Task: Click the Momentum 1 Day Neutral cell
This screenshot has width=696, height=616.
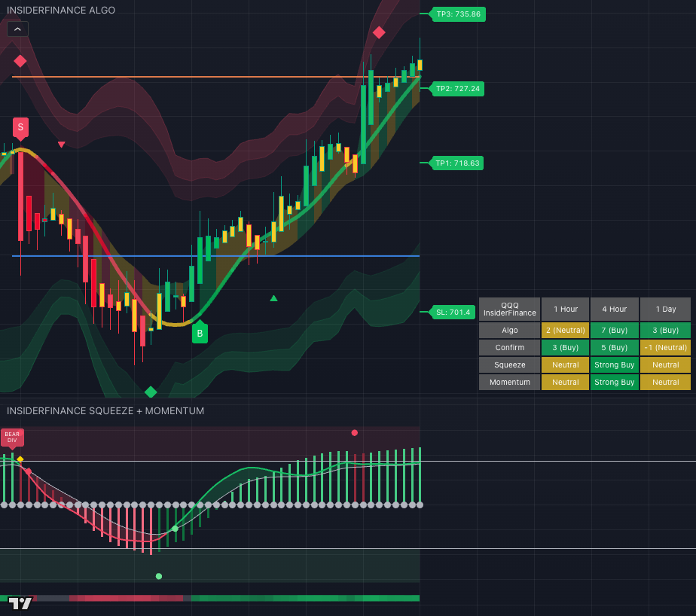Action: [x=665, y=382]
